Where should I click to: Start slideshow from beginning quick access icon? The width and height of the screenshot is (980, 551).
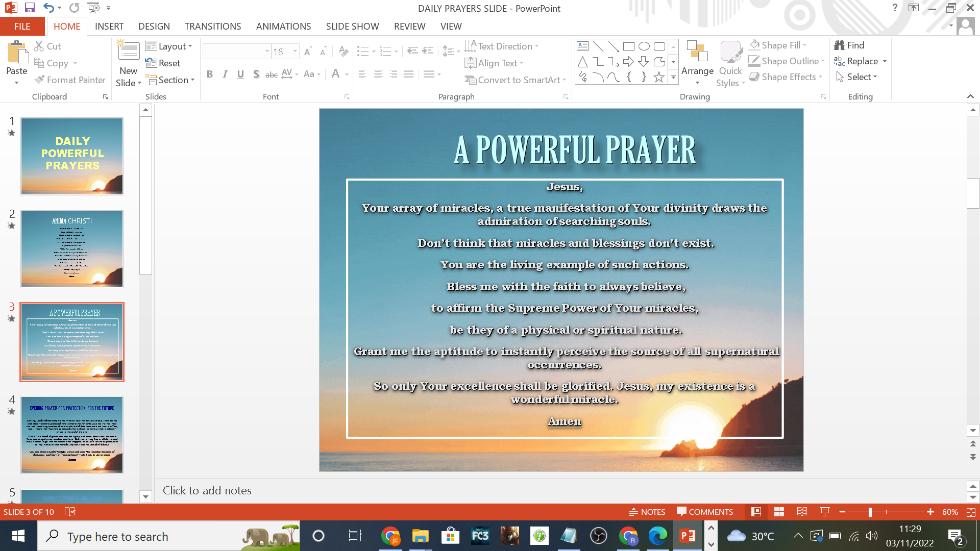pyautogui.click(x=93, y=8)
